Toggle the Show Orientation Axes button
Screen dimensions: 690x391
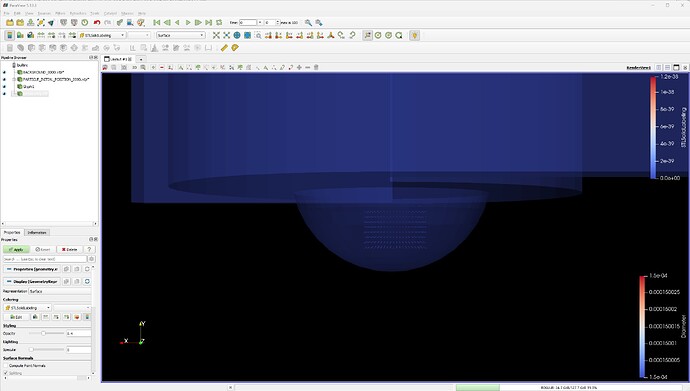click(367, 35)
